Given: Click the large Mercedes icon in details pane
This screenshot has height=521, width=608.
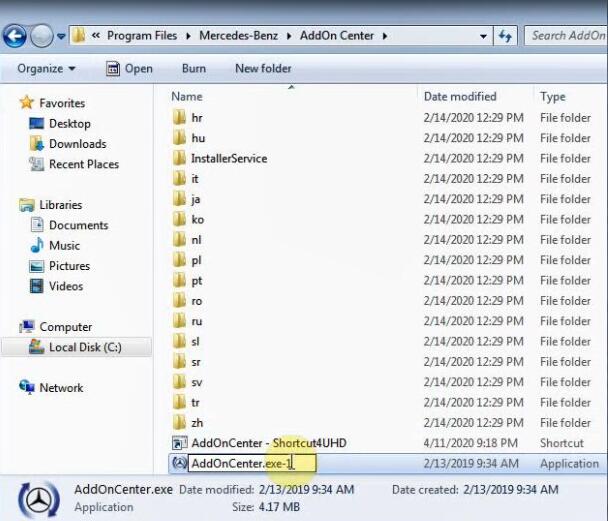Looking at the screenshot, I should [38, 500].
